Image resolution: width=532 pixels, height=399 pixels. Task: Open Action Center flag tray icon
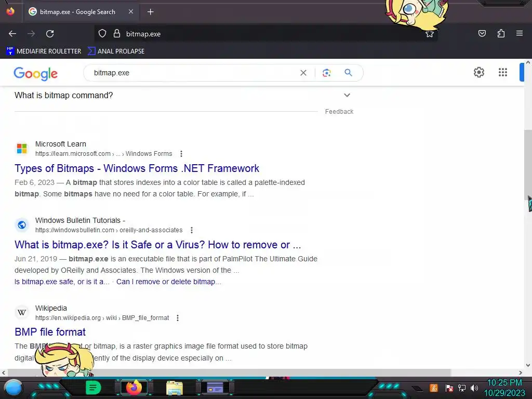click(x=449, y=388)
